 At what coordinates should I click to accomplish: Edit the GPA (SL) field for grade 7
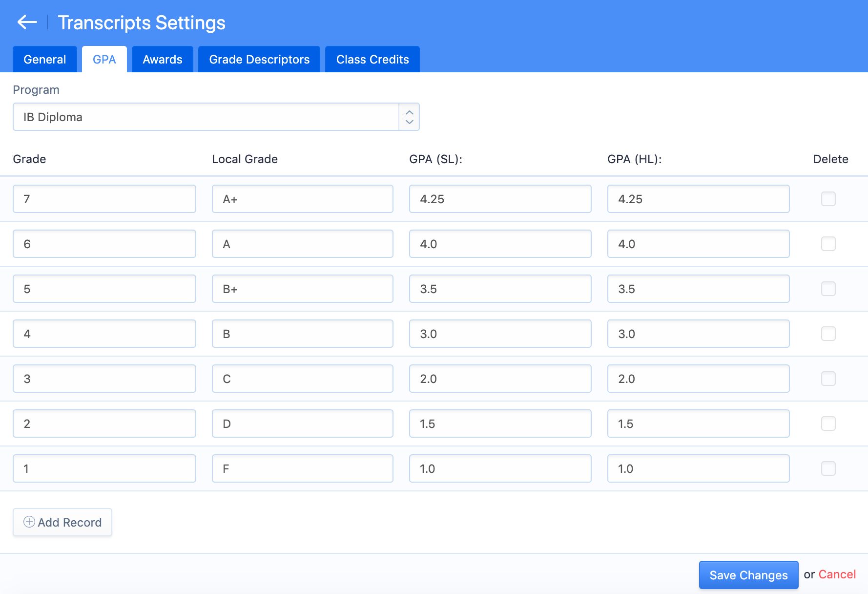pos(500,199)
